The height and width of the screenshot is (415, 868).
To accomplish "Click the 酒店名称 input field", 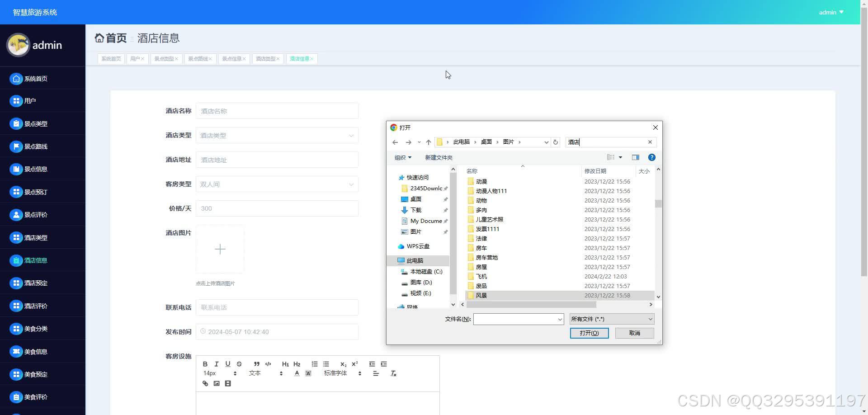I will [x=277, y=111].
